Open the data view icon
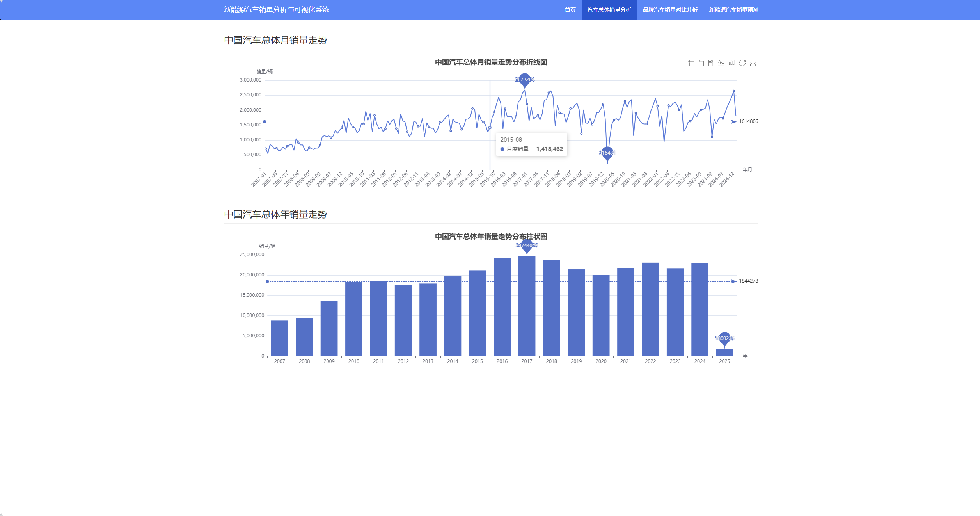 (711, 63)
